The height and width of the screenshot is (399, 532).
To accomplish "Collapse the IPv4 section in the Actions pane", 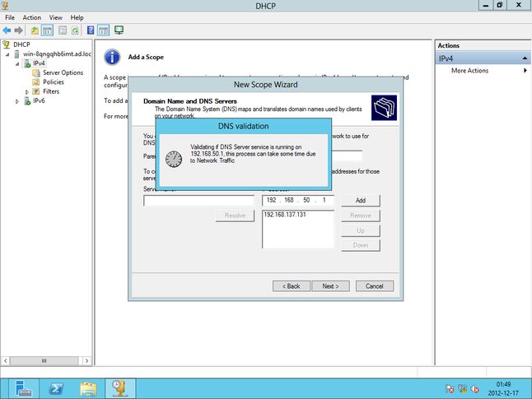I will (525, 58).
